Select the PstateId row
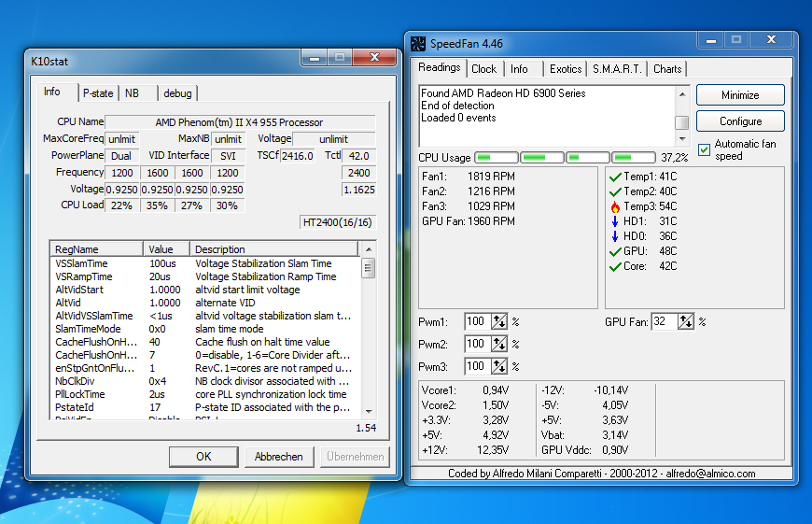The image size is (812, 524). [x=205, y=407]
